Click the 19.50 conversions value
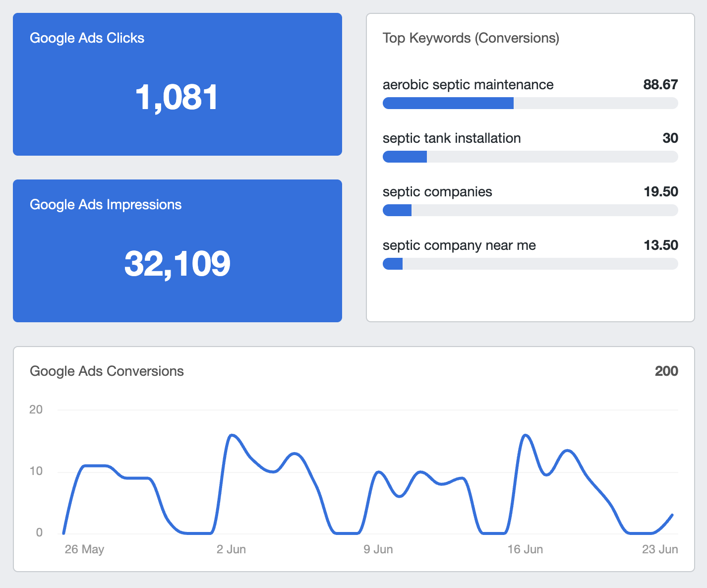The image size is (707, 588). (x=660, y=192)
